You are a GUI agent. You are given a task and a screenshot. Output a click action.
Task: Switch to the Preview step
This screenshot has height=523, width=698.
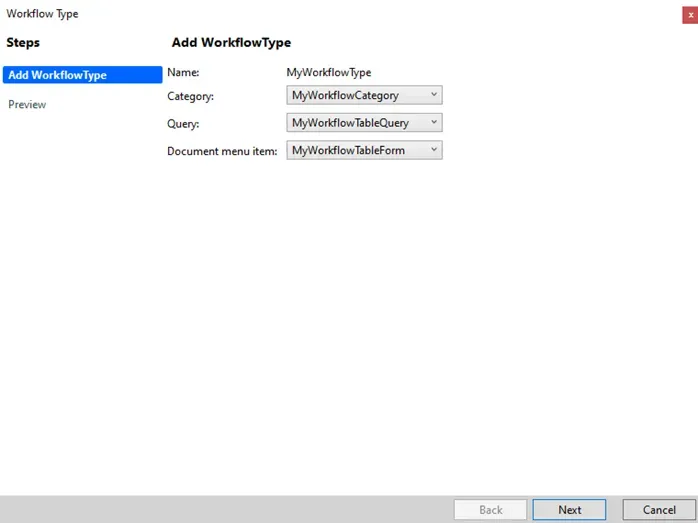(x=27, y=104)
